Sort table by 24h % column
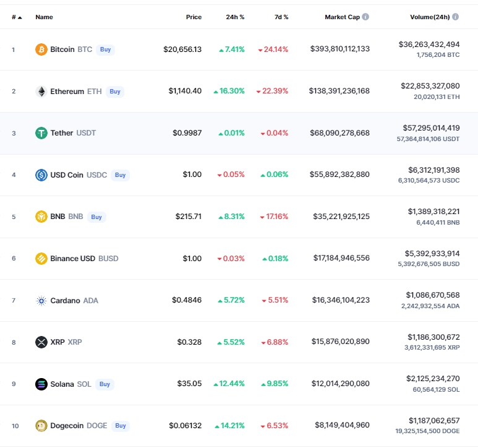 tap(235, 17)
